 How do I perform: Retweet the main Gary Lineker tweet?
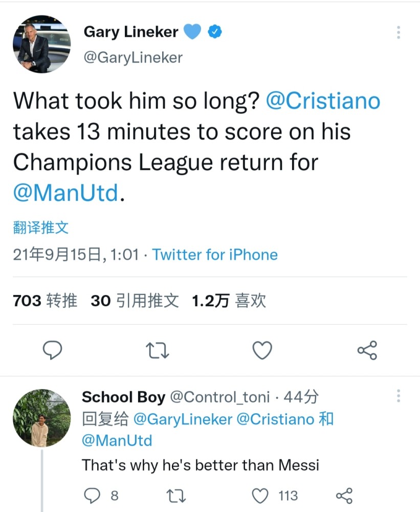pyautogui.click(x=157, y=350)
